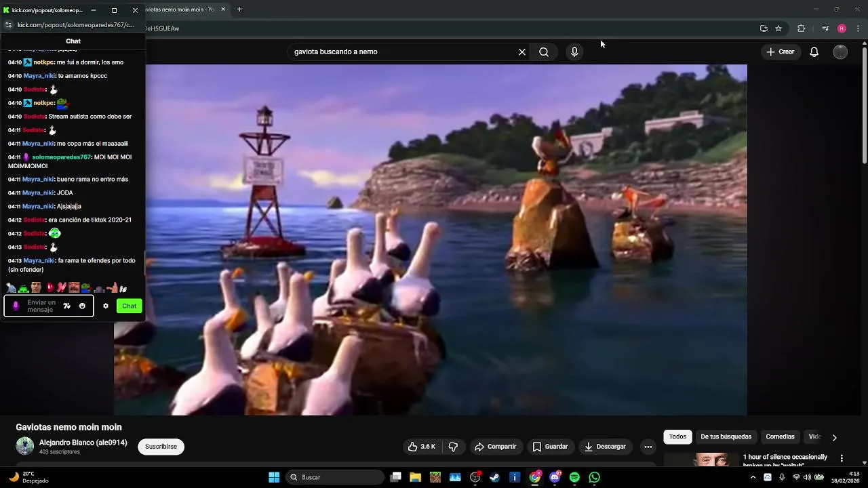
Task: Open WhatsApp from the taskbar
Action: click(x=595, y=477)
